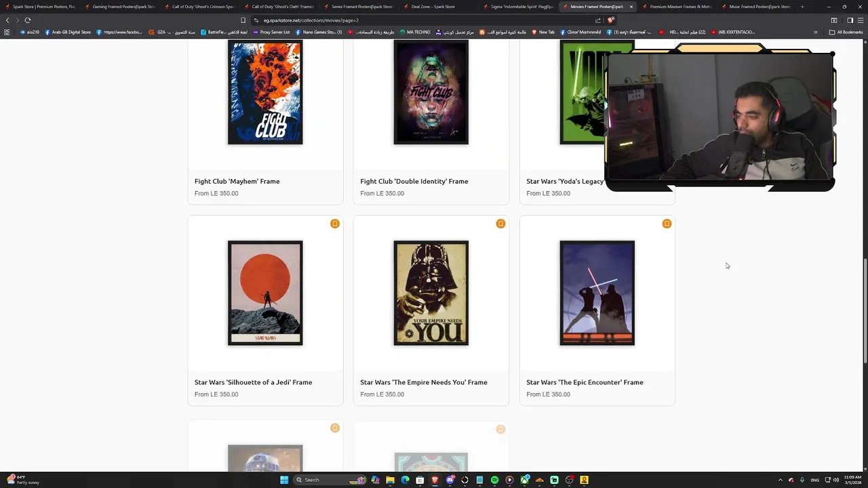Viewport: 868px width, 488px height.
Task: Open the browser main menu hamburger icon
Action: click(x=861, y=20)
